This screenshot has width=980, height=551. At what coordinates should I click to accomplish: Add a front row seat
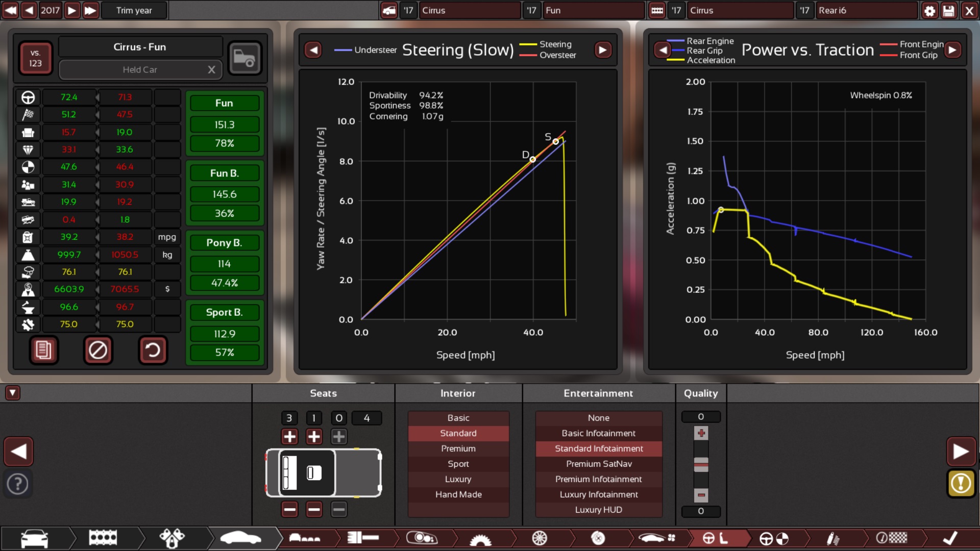pyautogui.click(x=289, y=437)
